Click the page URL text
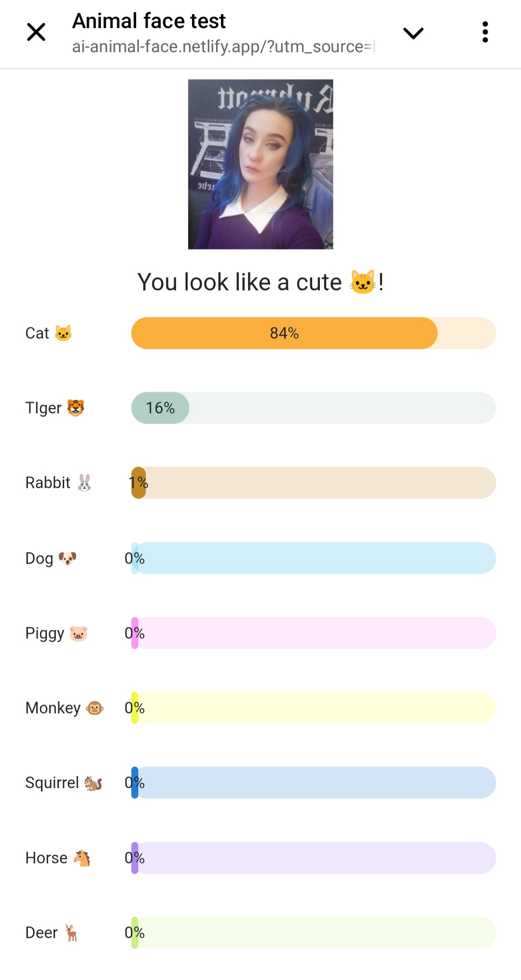This screenshot has height=980, width=521. [223, 47]
